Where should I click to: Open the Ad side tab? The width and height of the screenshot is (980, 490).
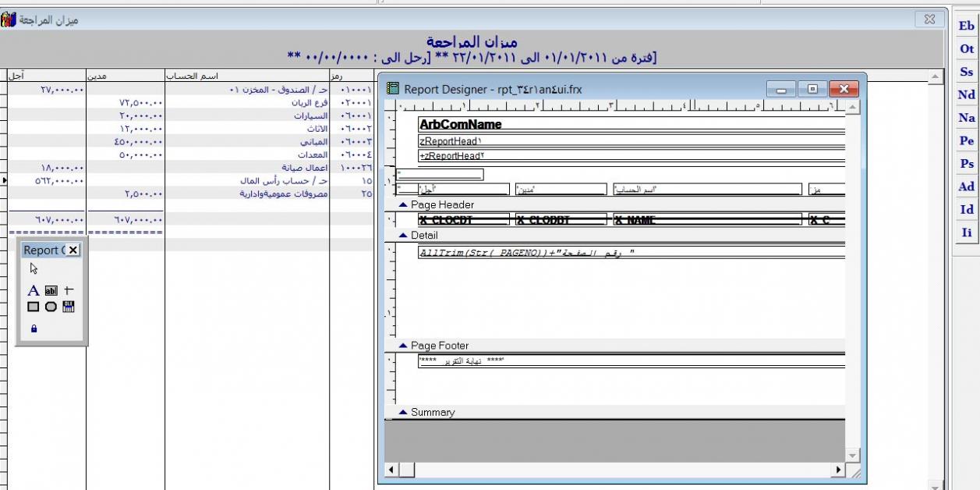point(967,187)
